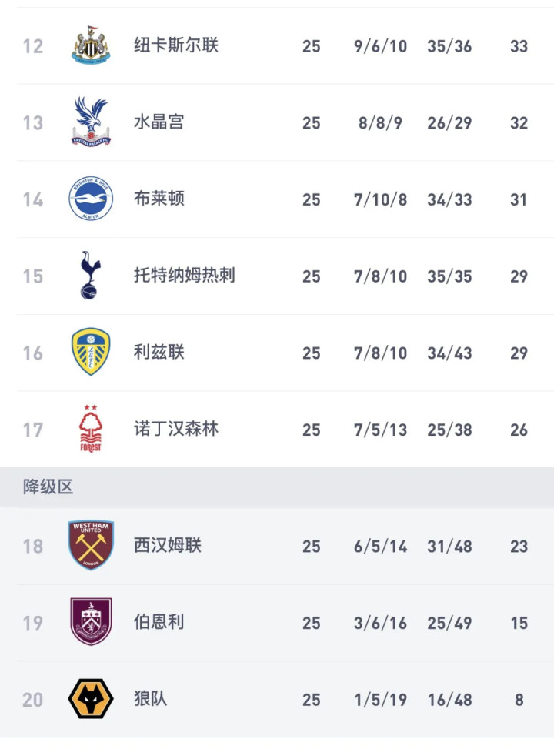Open the 西汉姆联 team name
This screenshot has width=554, height=756.
click(x=168, y=546)
